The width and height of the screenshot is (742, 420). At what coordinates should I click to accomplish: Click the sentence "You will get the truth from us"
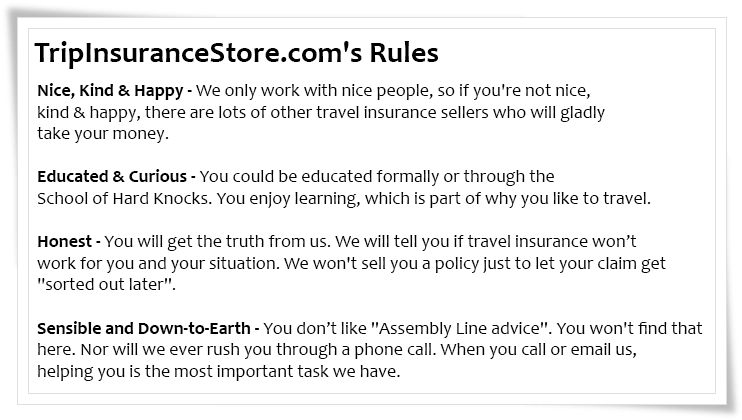point(215,242)
